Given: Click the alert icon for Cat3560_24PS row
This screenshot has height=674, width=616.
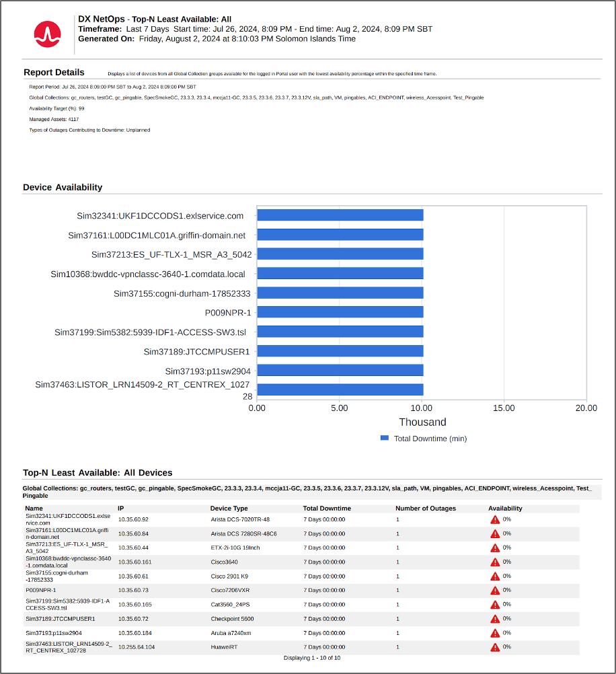Looking at the screenshot, I should click(495, 605).
